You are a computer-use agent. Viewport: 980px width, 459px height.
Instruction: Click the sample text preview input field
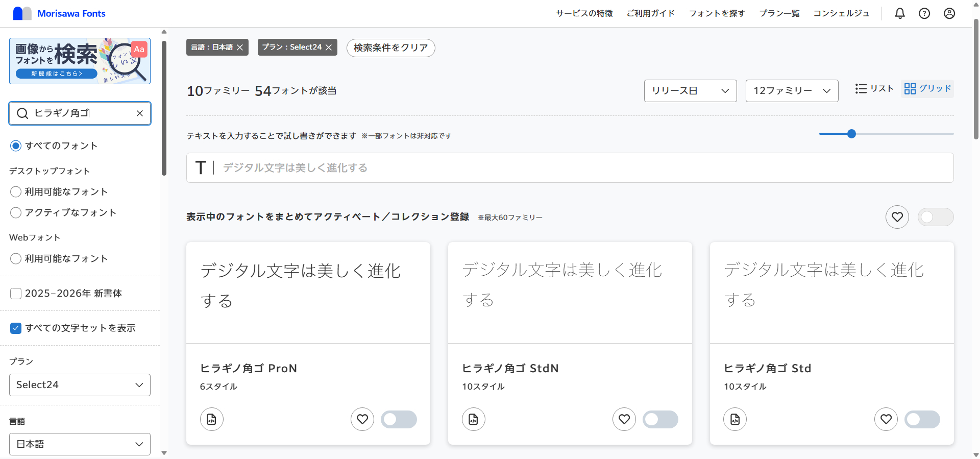(x=570, y=167)
